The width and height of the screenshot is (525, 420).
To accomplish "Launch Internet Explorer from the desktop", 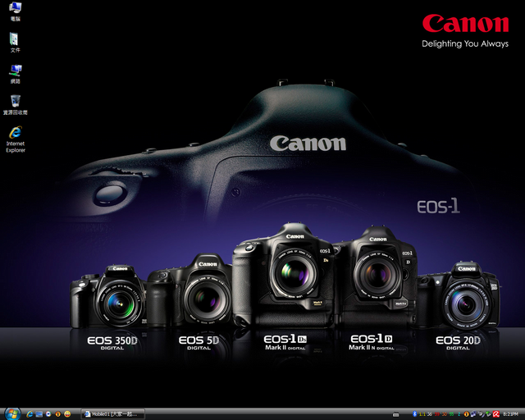I will point(16,139).
